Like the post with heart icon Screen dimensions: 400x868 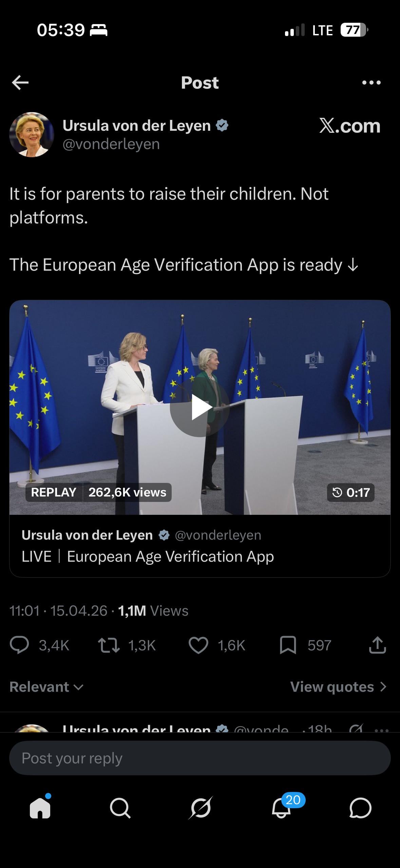pyautogui.click(x=198, y=645)
